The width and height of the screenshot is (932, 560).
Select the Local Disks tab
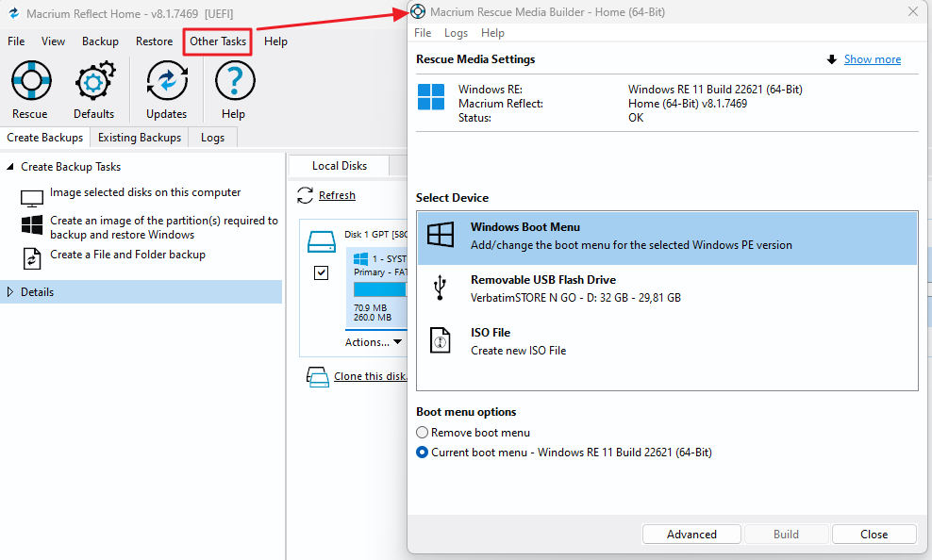(340, 166)
